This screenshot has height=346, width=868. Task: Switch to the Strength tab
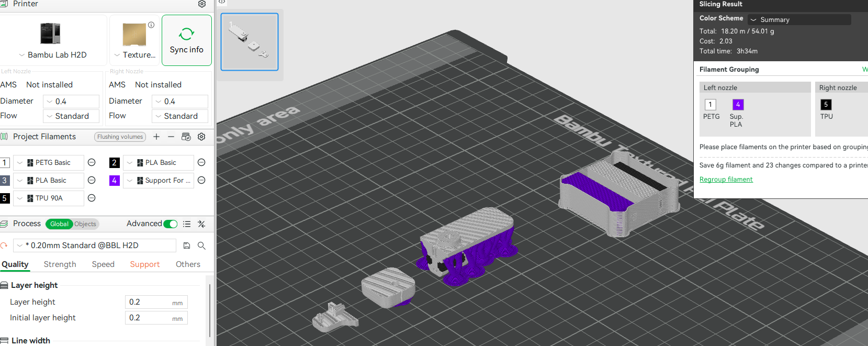60,264
